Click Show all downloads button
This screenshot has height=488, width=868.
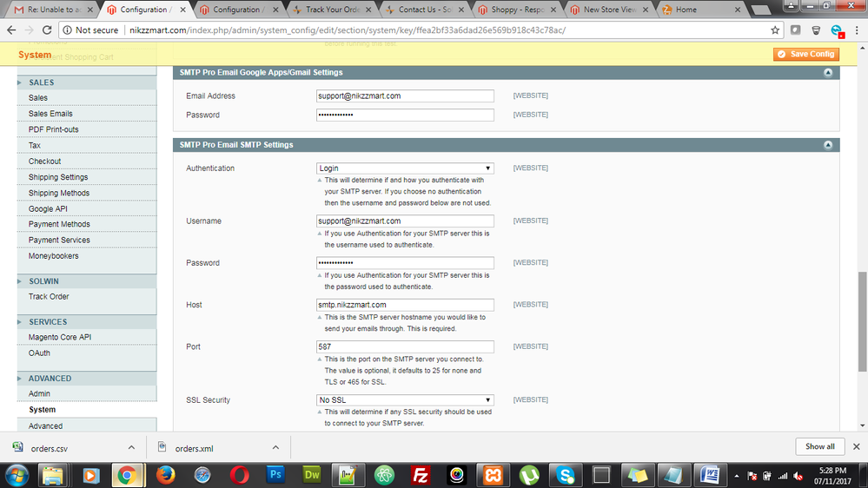click(x=819, y=446)
